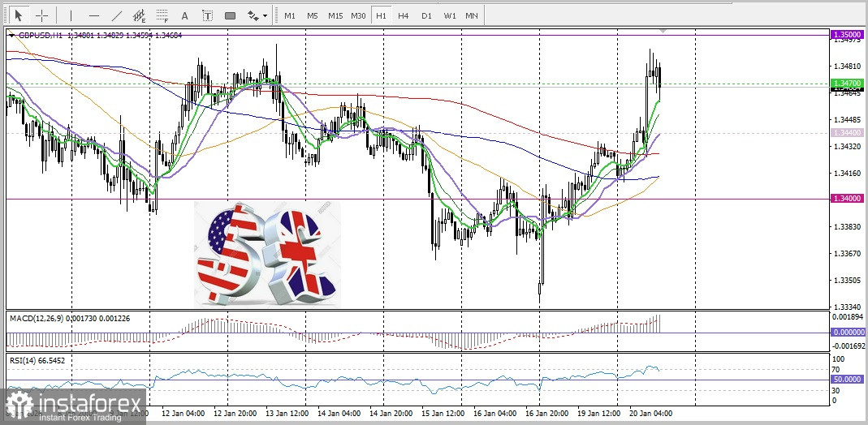Select the cursor arrow tool
This screenshot has height=425, width=868.
click(19, 15)
